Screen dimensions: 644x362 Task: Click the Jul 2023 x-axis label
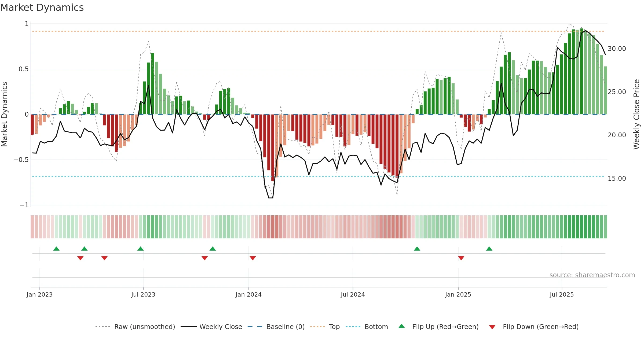143,294
